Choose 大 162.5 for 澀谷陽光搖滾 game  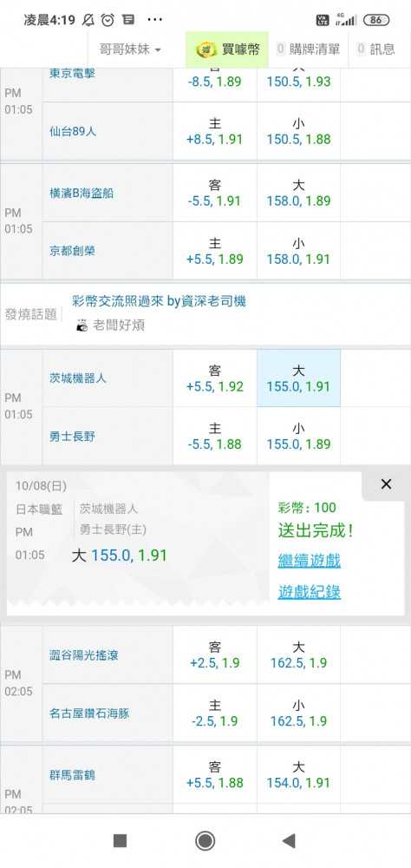[x=298, y=654]
